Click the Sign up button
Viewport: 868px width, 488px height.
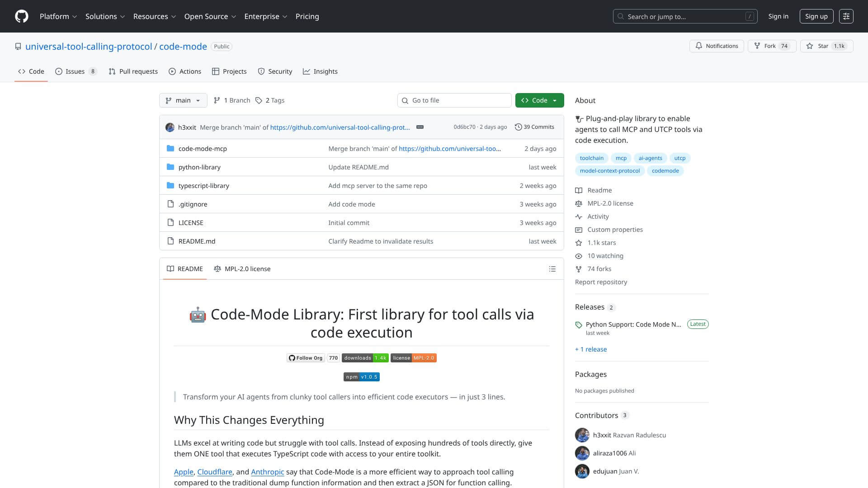point(816,16)
